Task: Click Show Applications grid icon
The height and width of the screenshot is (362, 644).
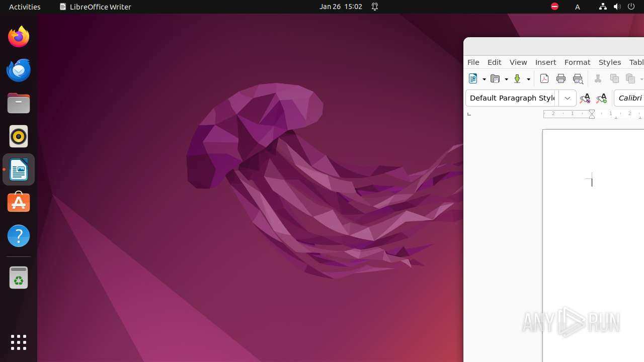Action: pyautogui.click(x=19, y=342)
